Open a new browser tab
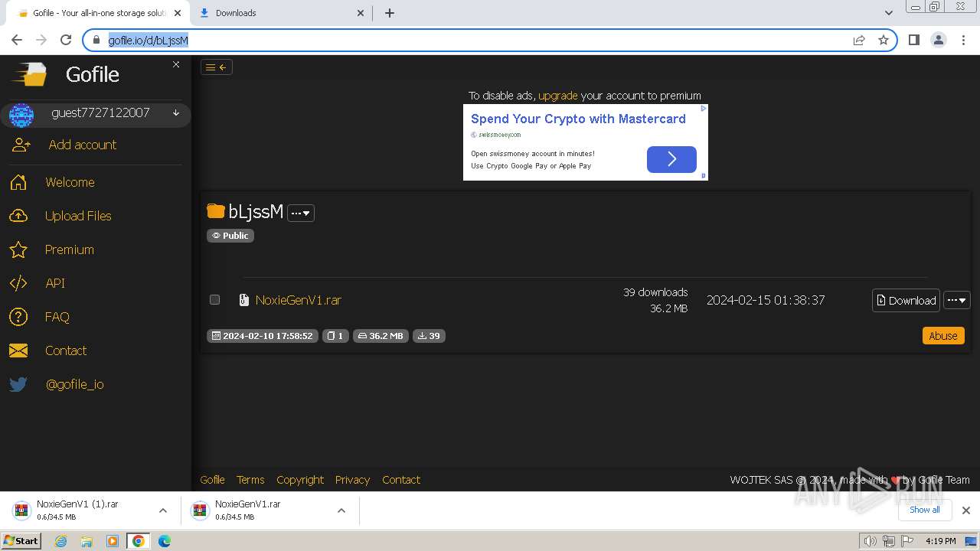The width and height of the screenshot is (980, 551). point(390,13)
